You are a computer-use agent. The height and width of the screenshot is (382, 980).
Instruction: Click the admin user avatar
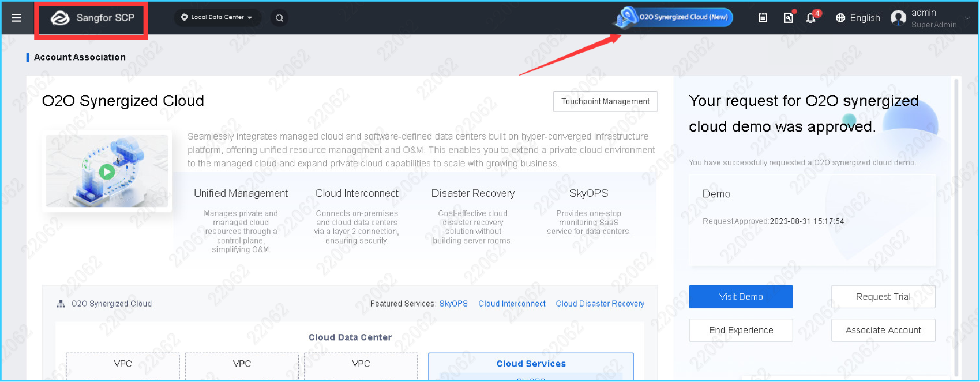[x=899, y=18]
